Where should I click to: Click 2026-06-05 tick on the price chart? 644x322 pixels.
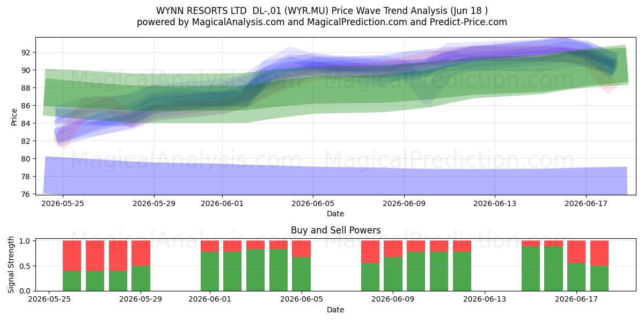coord(313,203)
